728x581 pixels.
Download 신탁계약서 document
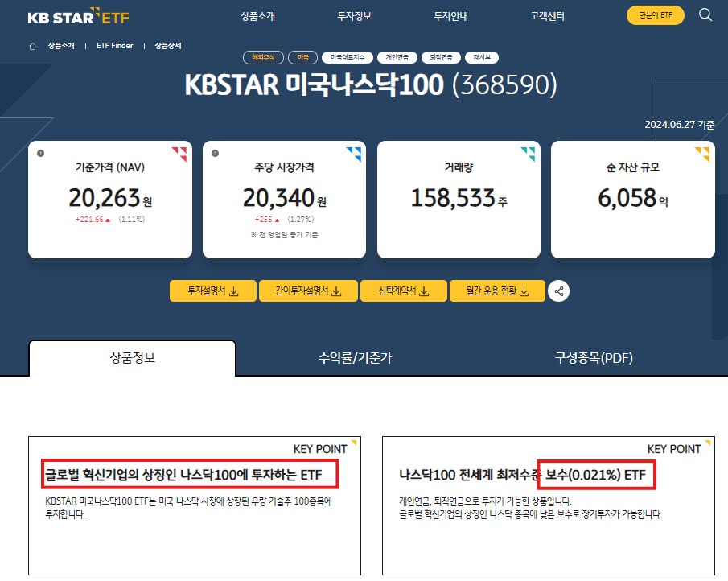coord(404,291)
